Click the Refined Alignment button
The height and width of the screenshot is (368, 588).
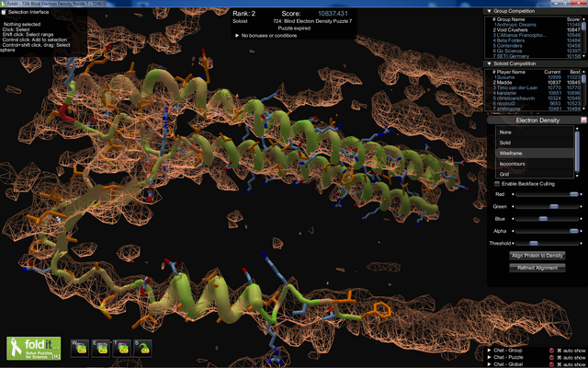[537, 268]
